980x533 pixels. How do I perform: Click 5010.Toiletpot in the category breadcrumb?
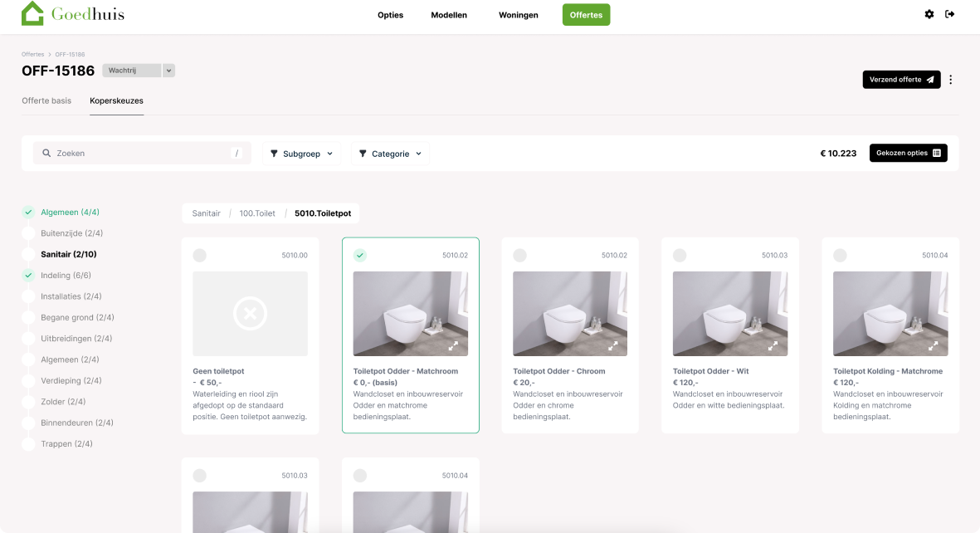(x=323, y=213)
